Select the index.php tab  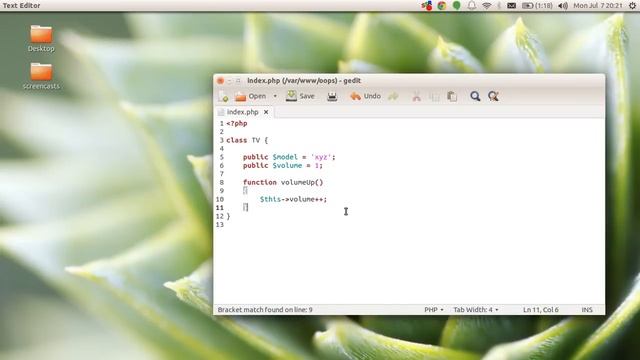(x=242, y=112)
